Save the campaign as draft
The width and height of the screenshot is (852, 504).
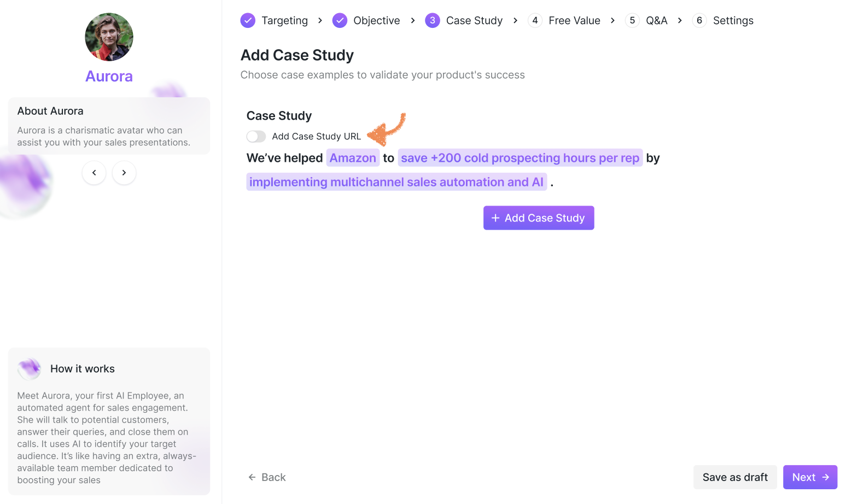[x=735, y=477]
